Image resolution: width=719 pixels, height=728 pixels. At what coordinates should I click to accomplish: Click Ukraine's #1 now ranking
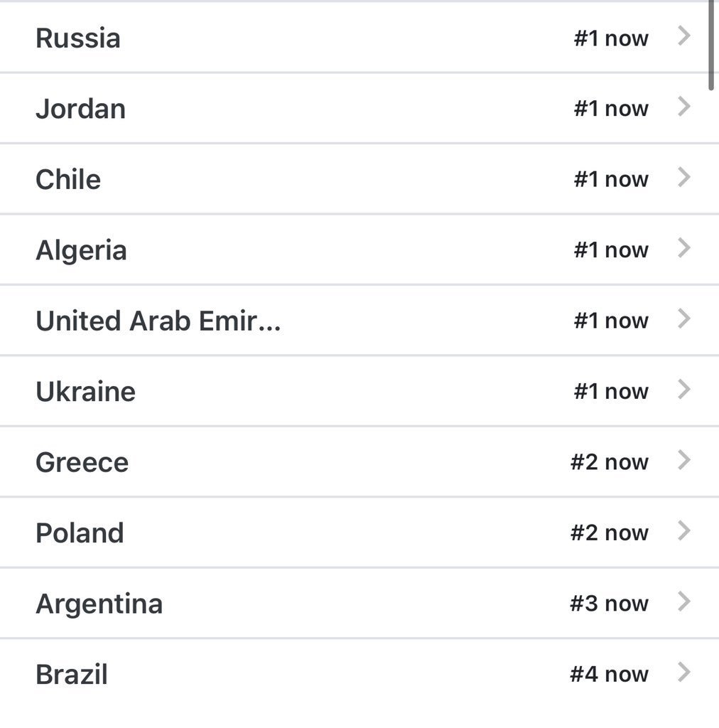611,392
